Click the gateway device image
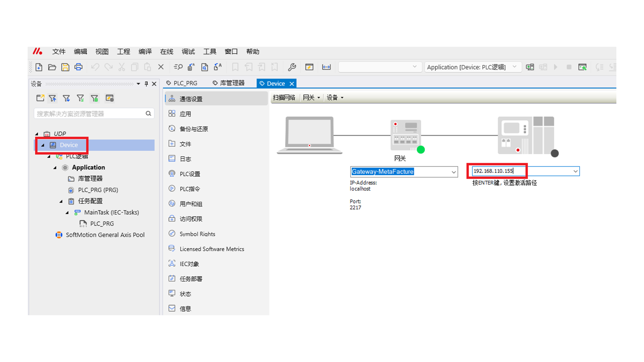 pos(406,135)
